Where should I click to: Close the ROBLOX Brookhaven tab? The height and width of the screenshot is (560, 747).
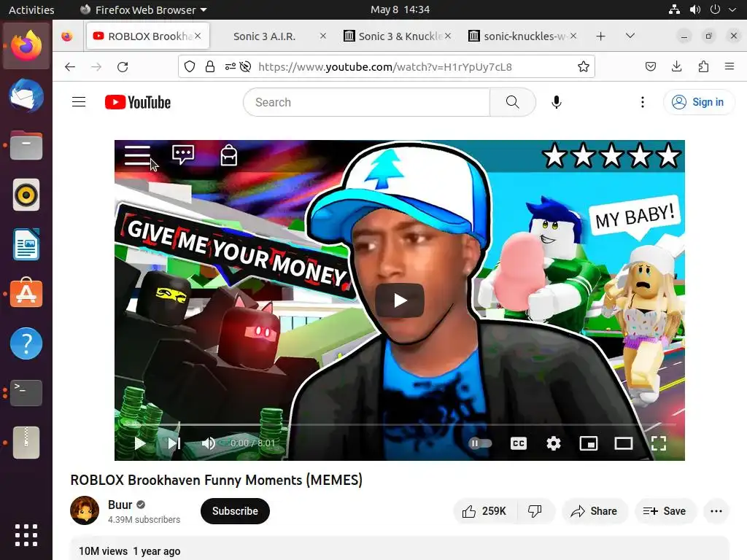coord(198,36)
